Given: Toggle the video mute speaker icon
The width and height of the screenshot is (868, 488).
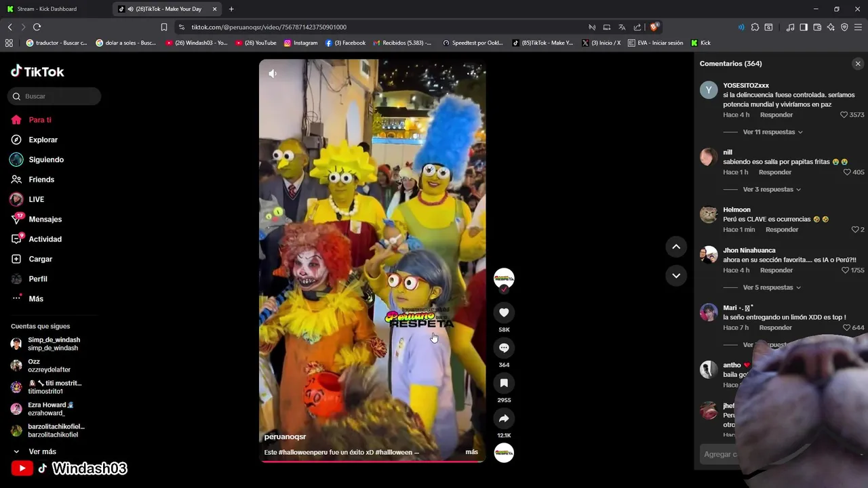Looking at the screenshot, I should click(273, 73).
